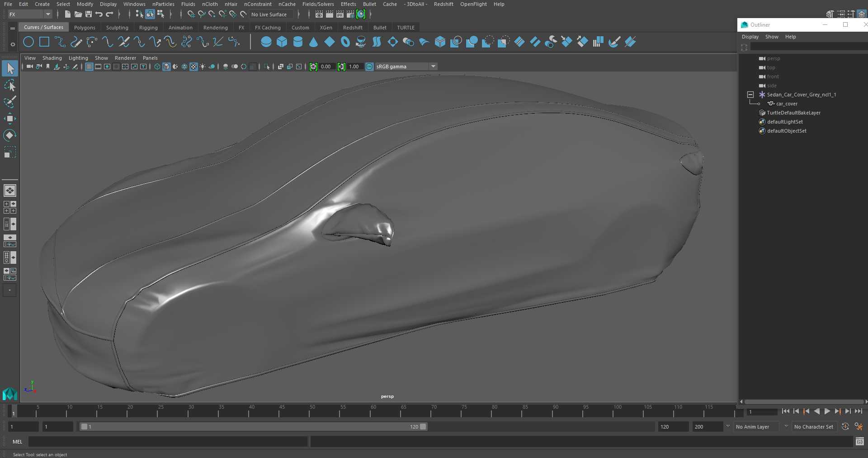The width and height of the screenshot is (868, 458).
Task: Select car_cover in the Outliner
Action: tap(787, 104)
